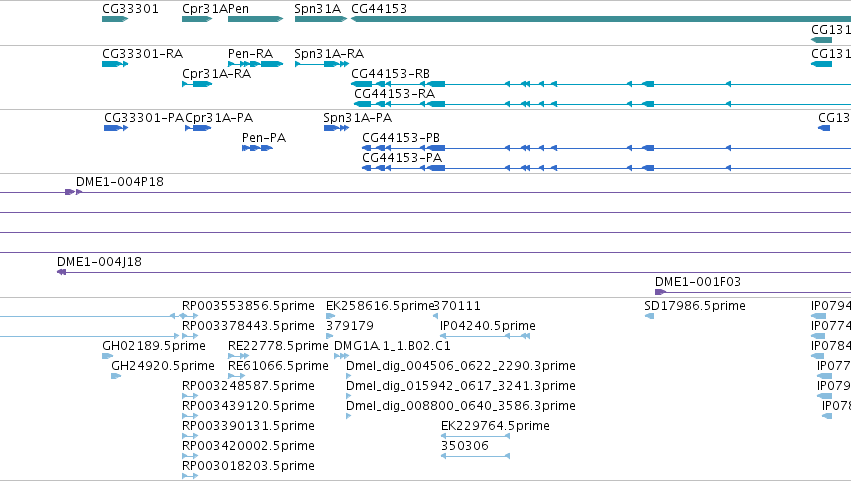Select the DME1-001F03 purple arrow glyph
The height and width of the screenshot is (481, 851).
click(x=661, y=292)
